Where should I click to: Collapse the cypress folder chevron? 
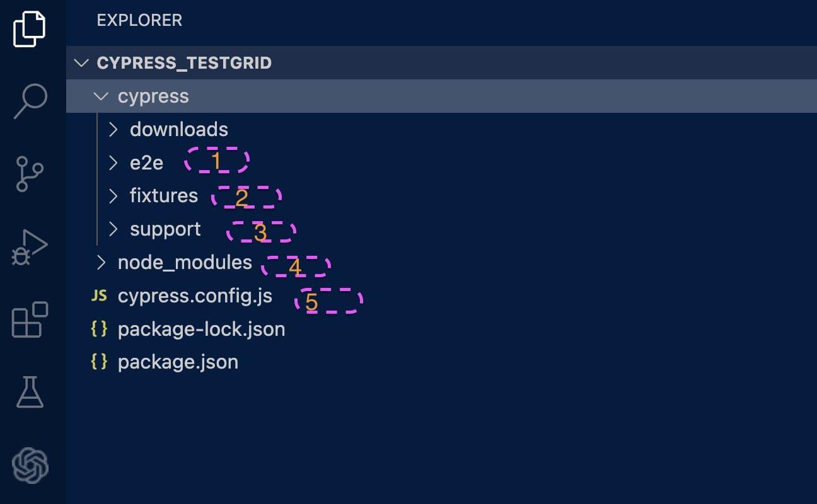point(100,96)
